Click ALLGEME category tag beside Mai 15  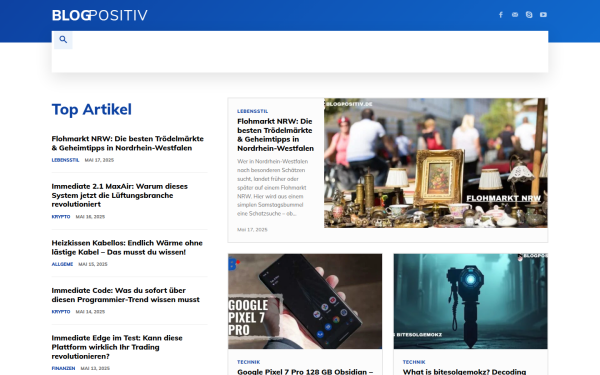pos(62,264)
